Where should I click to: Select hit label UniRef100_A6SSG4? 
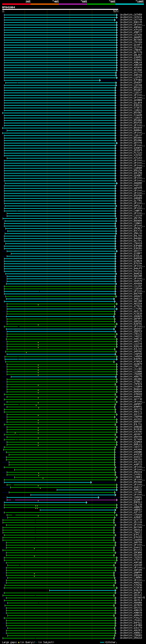tap(131, 304)
